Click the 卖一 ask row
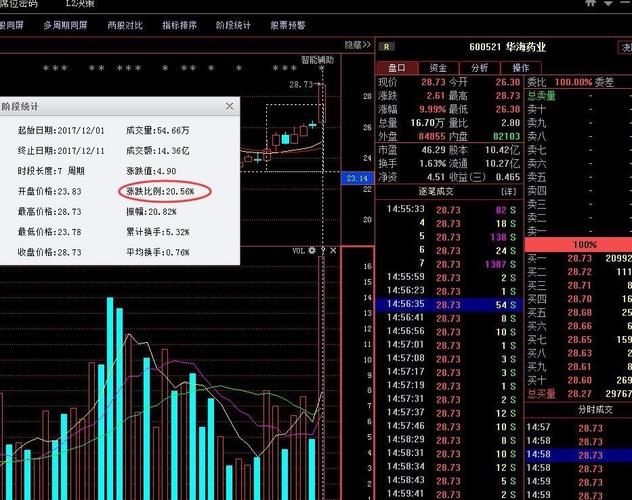 pos(579,231)
